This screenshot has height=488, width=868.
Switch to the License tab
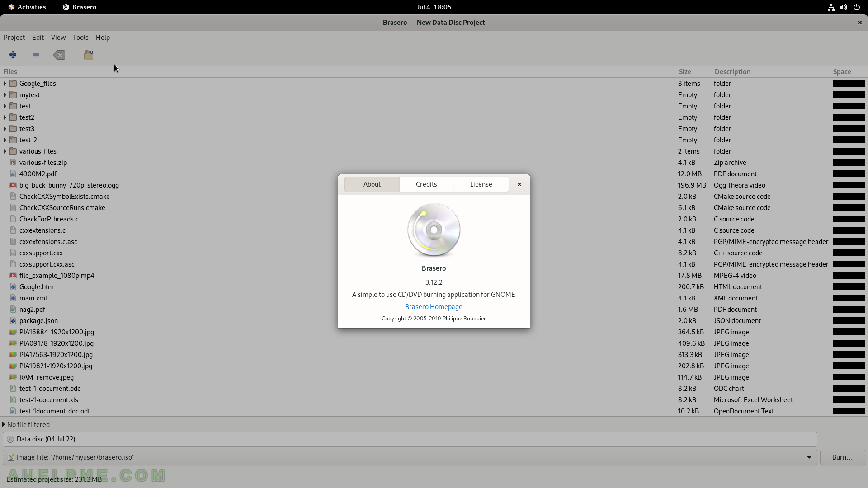pos(481,184)
